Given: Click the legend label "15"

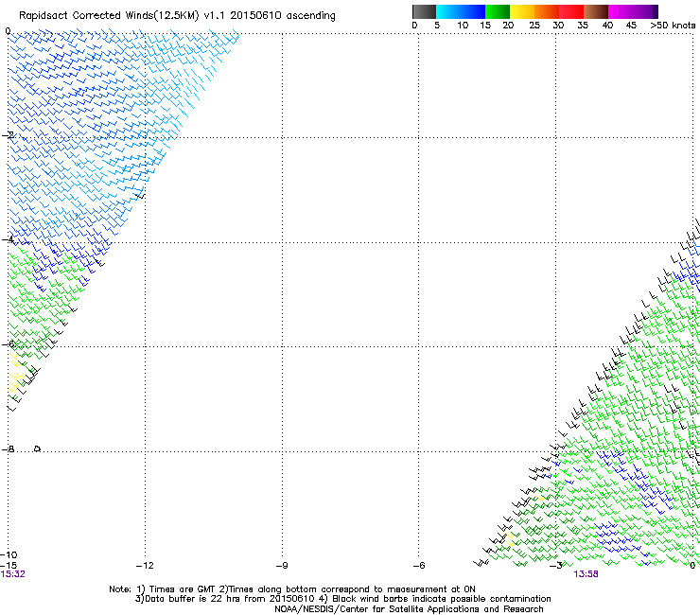Looking at the screenshot, I should 485,26.
